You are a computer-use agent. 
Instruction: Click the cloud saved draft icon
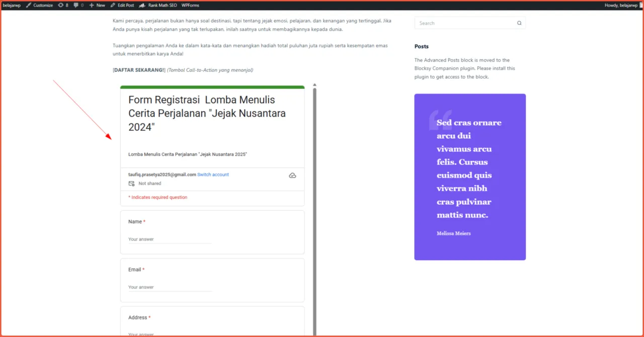[292, 175]
